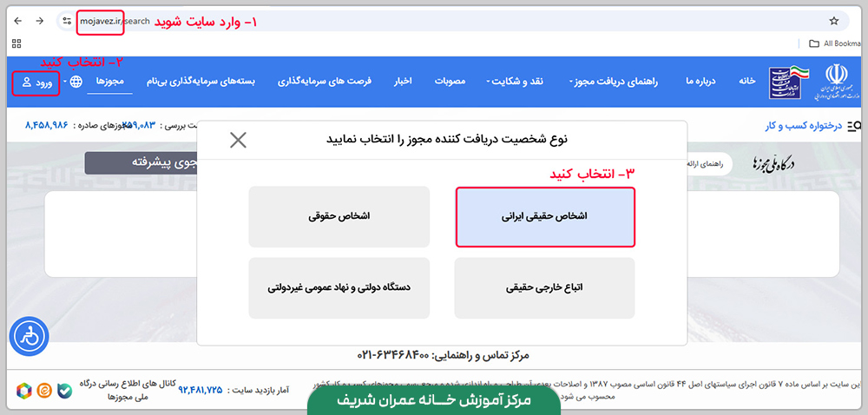Open the browser apps grid icon
This screenshot has width=868, height=415.
coord(16,43)
